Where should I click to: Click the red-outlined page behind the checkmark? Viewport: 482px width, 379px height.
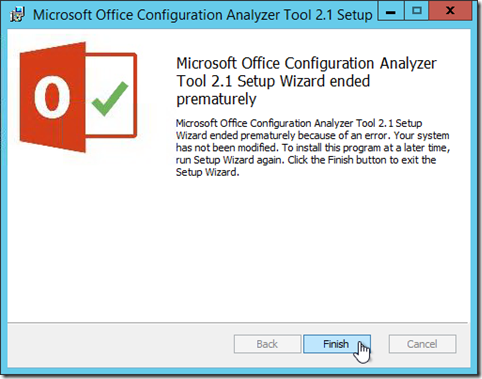(x=112, y=95)
